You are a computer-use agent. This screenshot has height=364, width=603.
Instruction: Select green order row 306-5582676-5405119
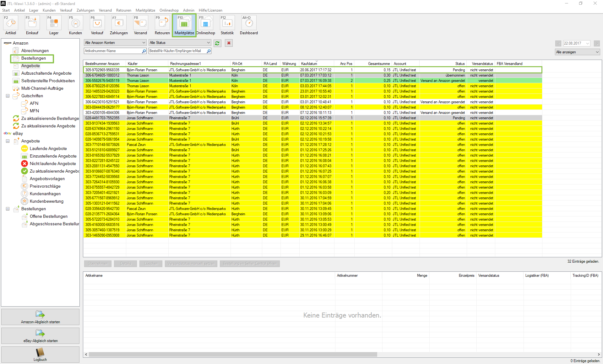tap(312, 81)
